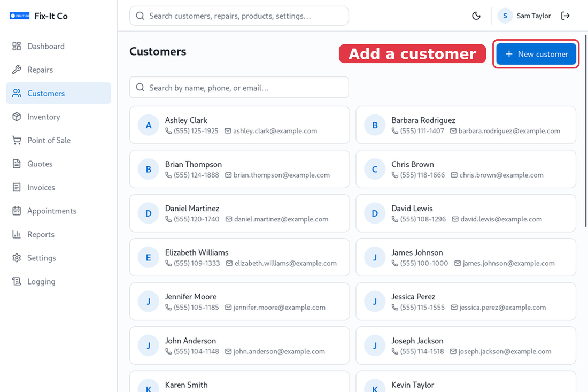Click phone number (555) 100-1000

click(x=424, y=263)
